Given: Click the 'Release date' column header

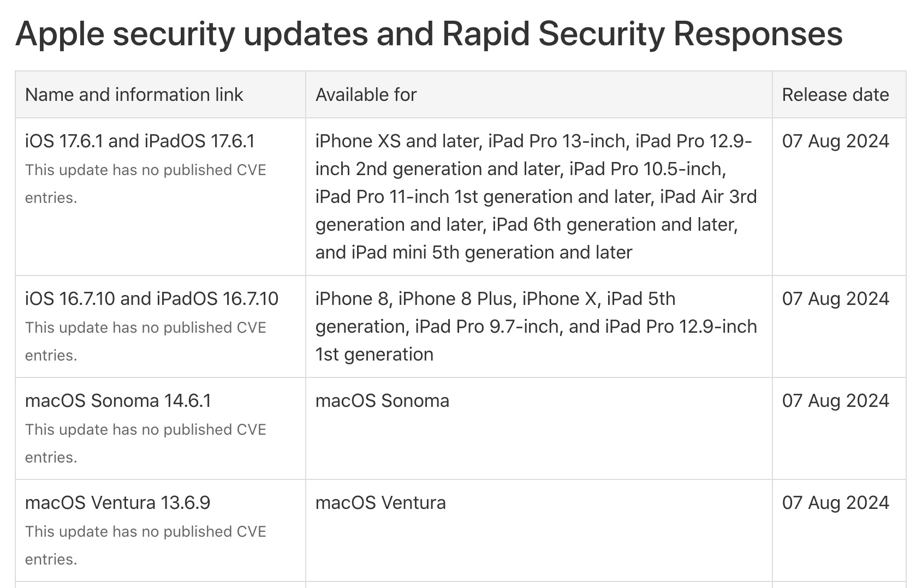Looking at the screenshot, I should [835, 95].
